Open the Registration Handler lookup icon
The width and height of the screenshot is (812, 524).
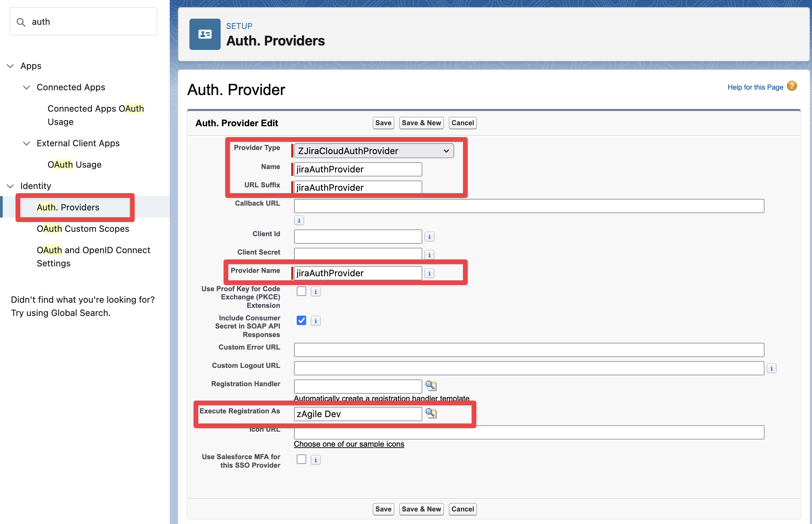coord(431,386)
